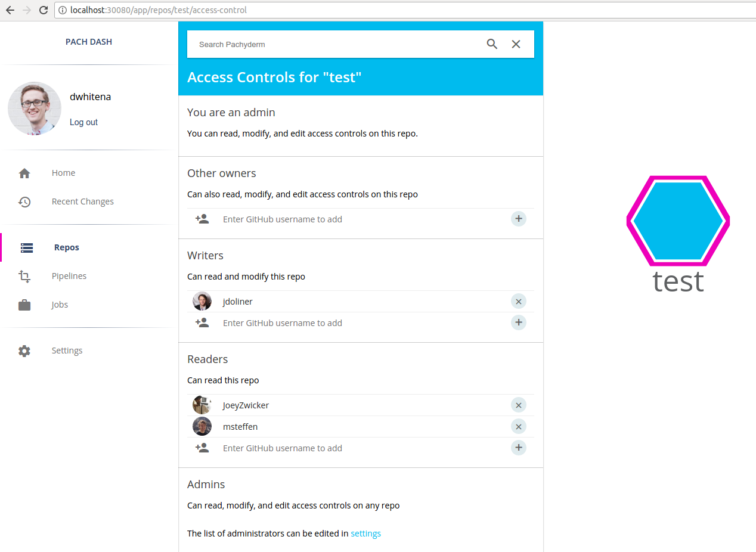Reload the page in browser
756x552 pixels.
click(44, 10)
